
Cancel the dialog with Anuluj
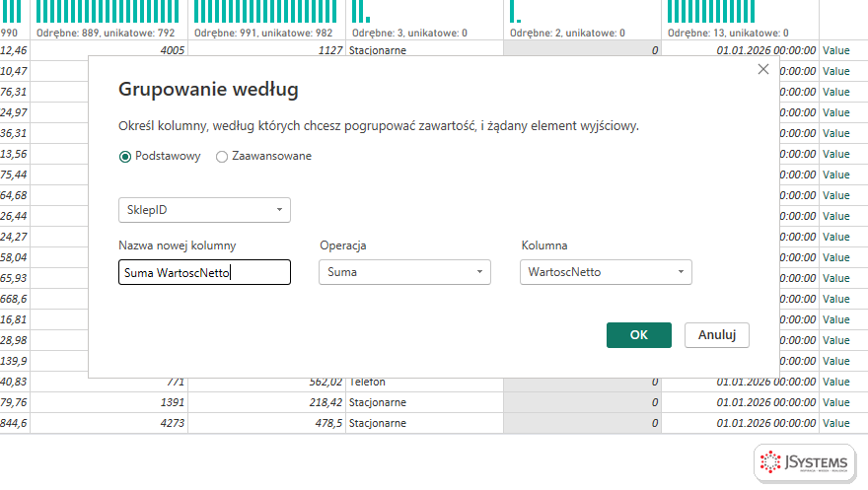[x=717, y=335]
